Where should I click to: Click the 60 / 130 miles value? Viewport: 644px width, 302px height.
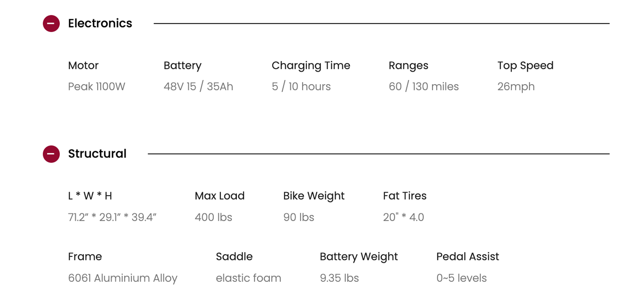(424, 87)
